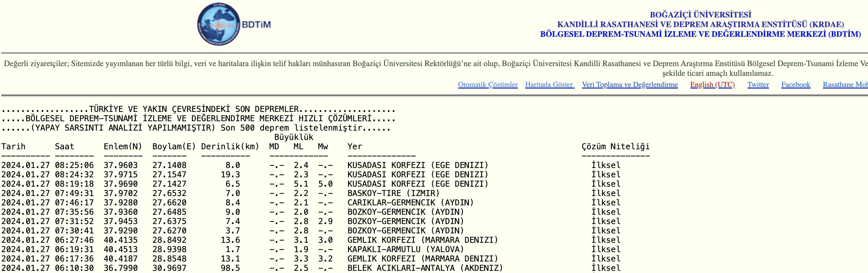868x273 pixels.
Task: Open the Twitter link
Action: tap(758, 84)
